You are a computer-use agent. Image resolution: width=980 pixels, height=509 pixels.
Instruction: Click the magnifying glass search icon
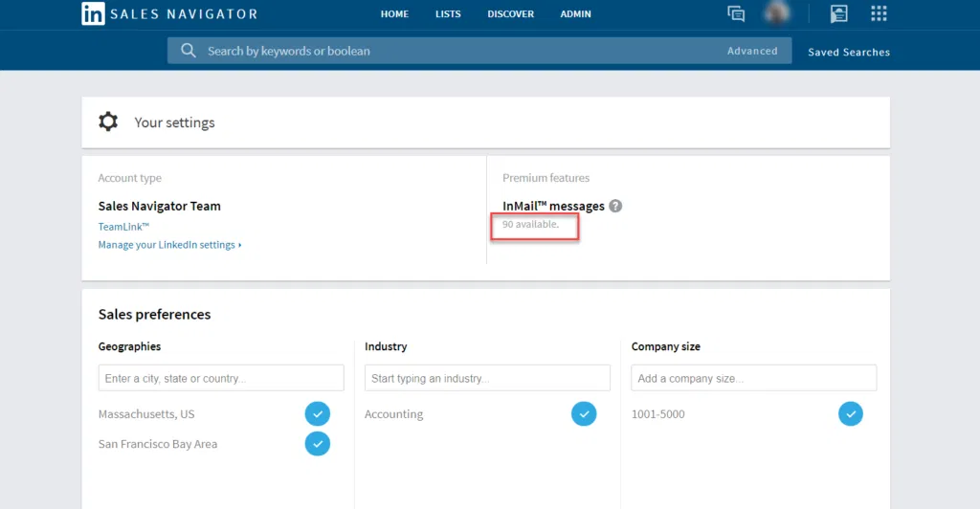189,51
